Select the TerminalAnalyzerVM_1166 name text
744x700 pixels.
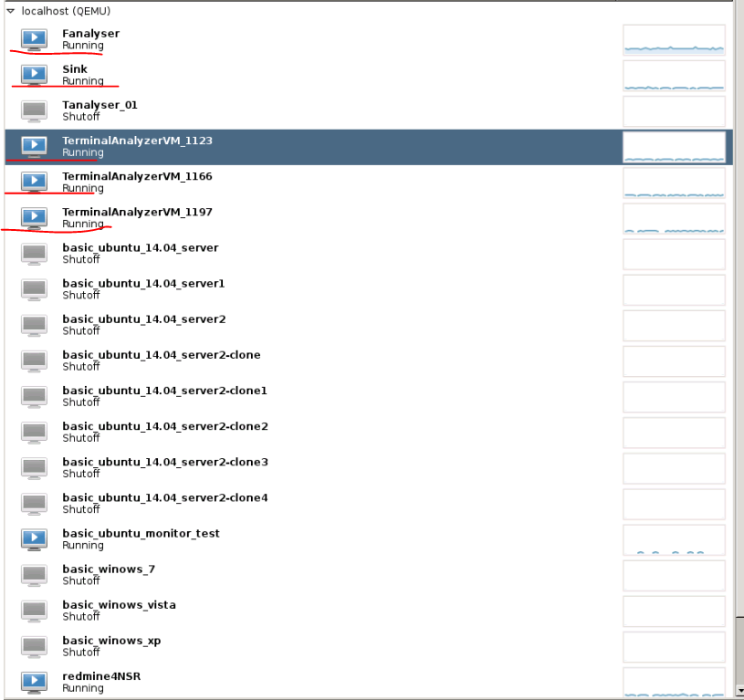tap(137, 176)
